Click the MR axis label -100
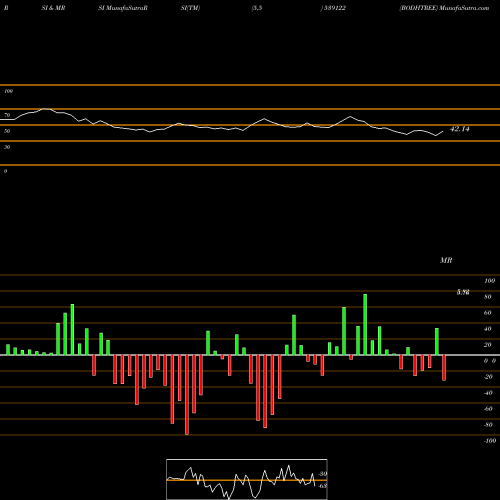500x500 pixels. click(490, 441)
